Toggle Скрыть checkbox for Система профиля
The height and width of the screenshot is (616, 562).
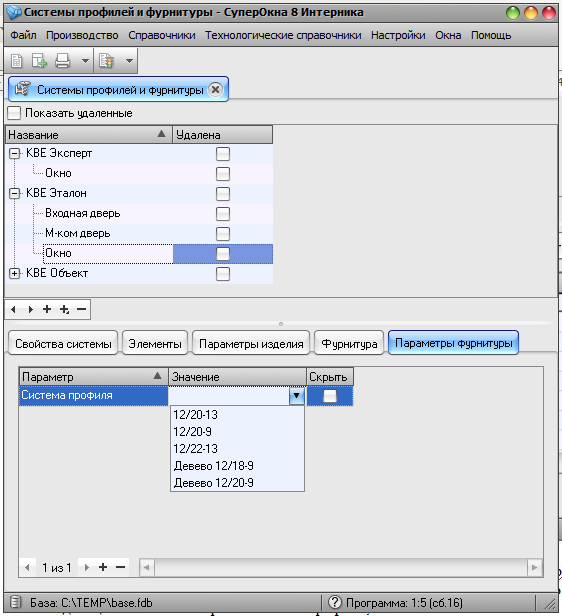[x=330, y=396]
